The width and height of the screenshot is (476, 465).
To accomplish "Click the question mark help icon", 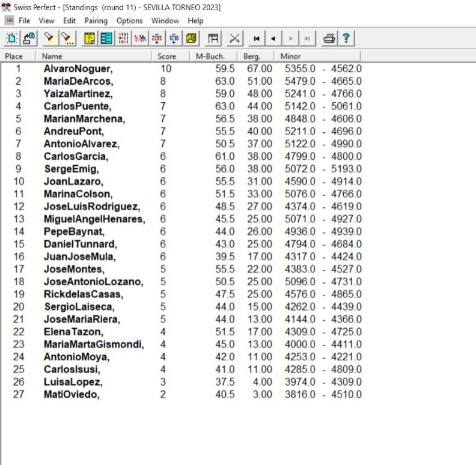I will click(346, 38).
